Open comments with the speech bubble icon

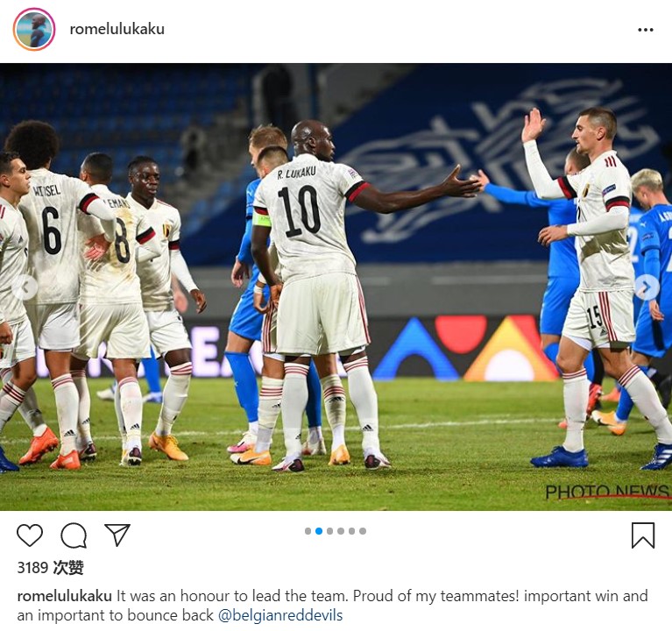(74, 535)
